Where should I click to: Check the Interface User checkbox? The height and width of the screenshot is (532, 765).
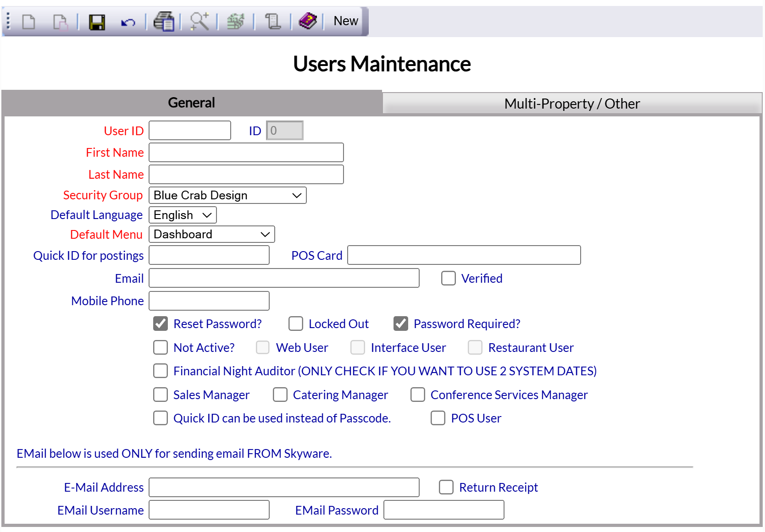(x=358, y=347)
